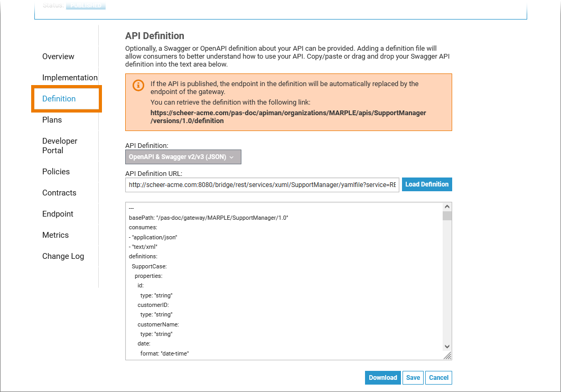Switch to the Implementation tab
The height and width of the screenshot is (392, 561).
pos(70,78)
